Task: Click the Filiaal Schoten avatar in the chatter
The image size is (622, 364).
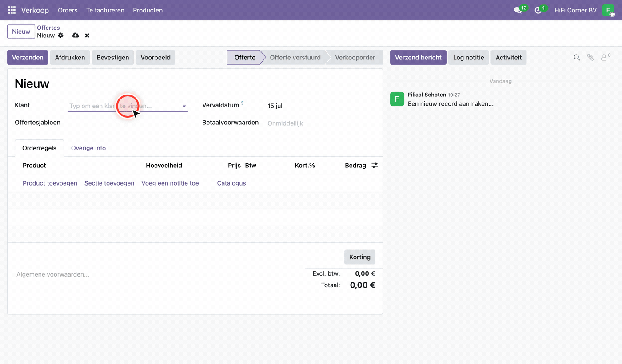Action: (397, 99)
